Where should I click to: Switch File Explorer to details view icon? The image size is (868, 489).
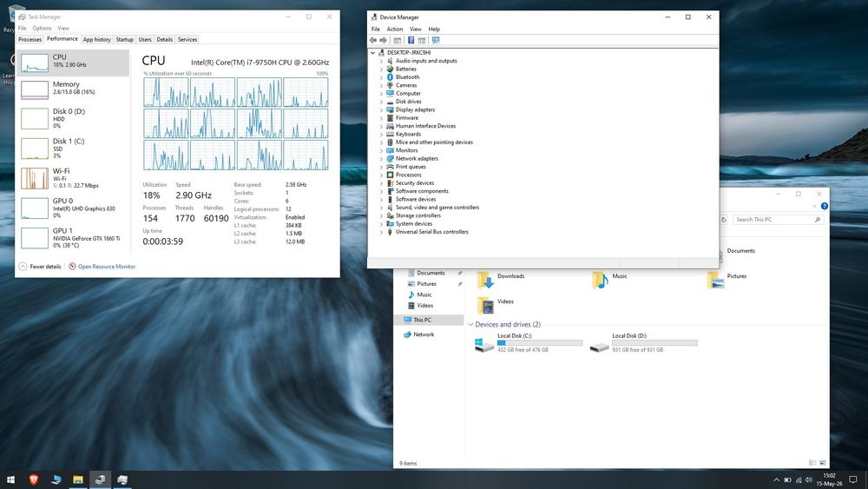click(x=812, y=463)
